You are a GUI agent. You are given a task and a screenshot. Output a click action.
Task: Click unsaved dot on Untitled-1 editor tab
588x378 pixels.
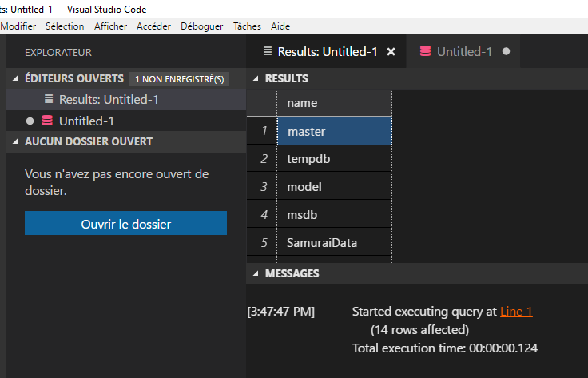pos(507,51)
